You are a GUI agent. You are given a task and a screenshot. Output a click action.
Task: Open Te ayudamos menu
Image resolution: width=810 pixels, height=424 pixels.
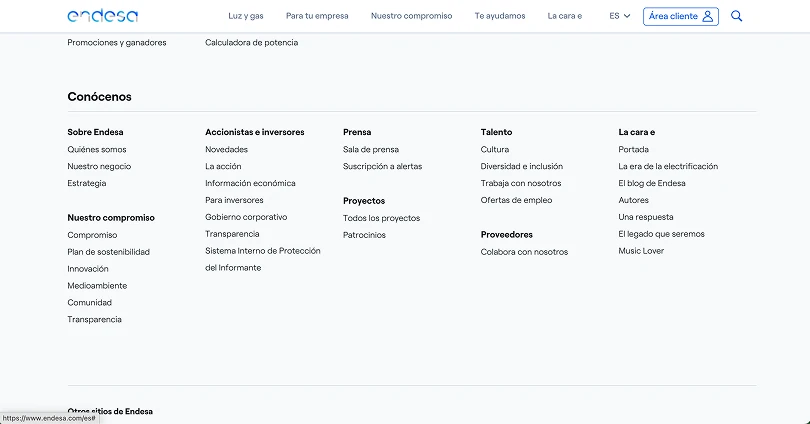[500, 16]
